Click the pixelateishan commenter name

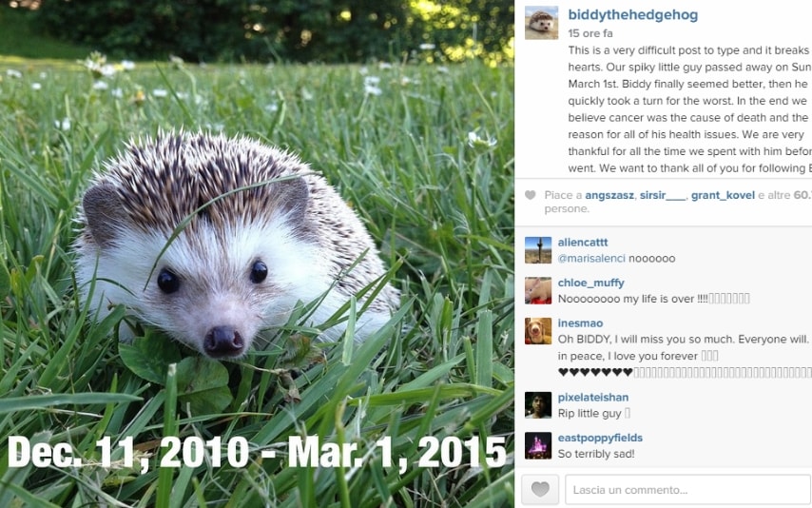(x=593, y=397)
